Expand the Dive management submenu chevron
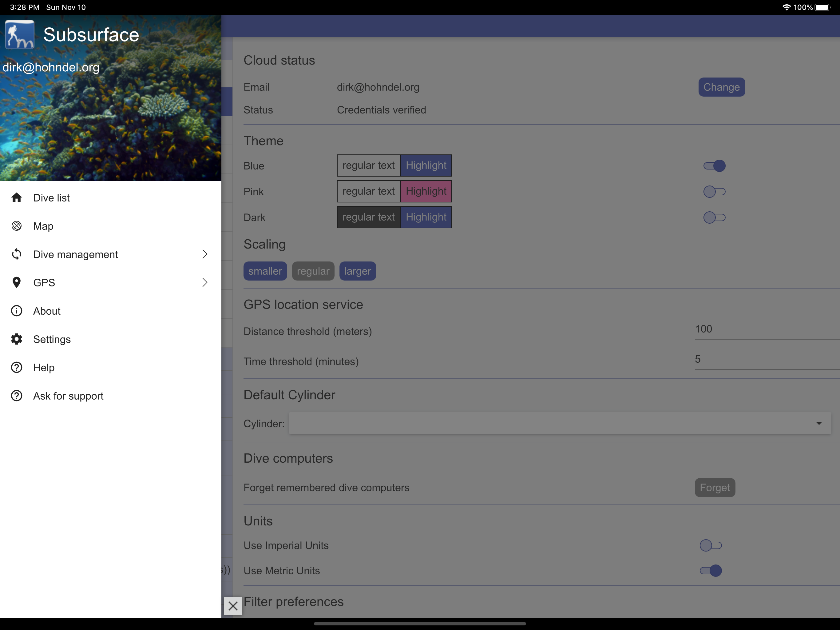840x630 pixels. pyautogui.click(x=205, y=254)
